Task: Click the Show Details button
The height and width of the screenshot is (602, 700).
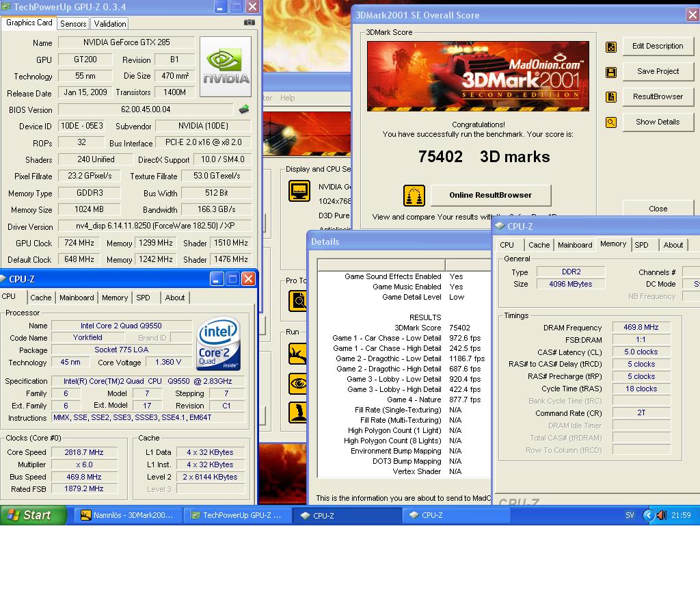Action: point(658,122)
